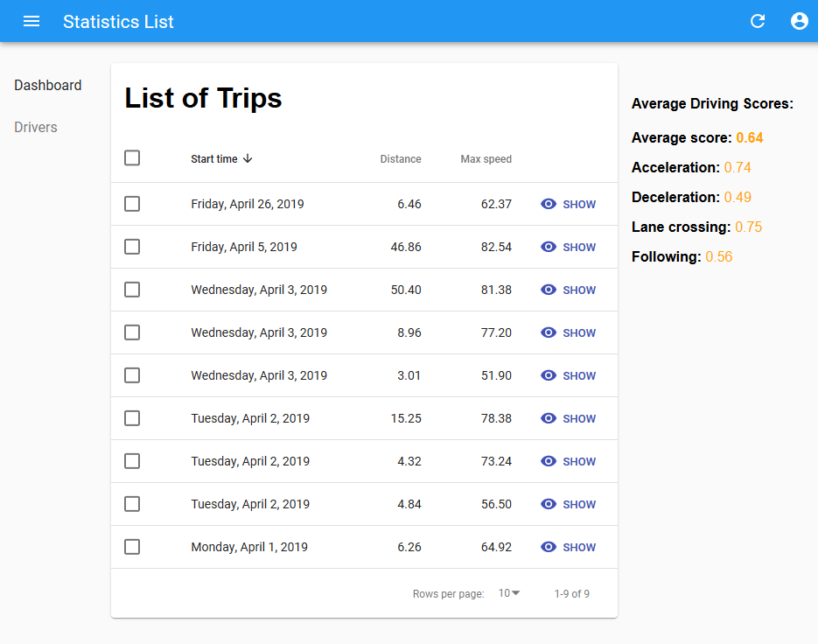Open the user account profile icon
Image resolution: width=818 pixels, height=644 pixels.
pyautogui.click(x=799, y=21)
